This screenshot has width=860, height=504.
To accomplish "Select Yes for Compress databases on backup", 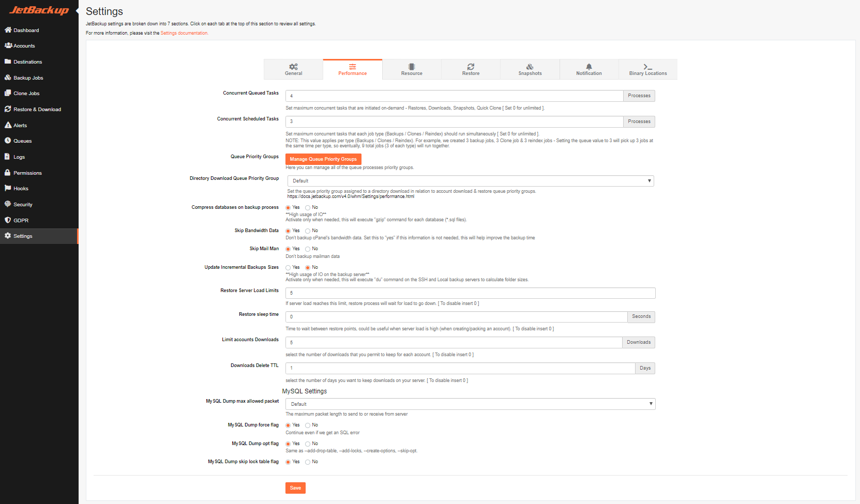I will tap(288, 208).
